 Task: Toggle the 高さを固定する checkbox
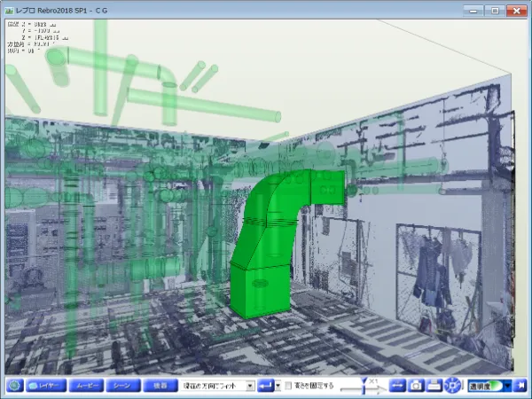[289, 386]
